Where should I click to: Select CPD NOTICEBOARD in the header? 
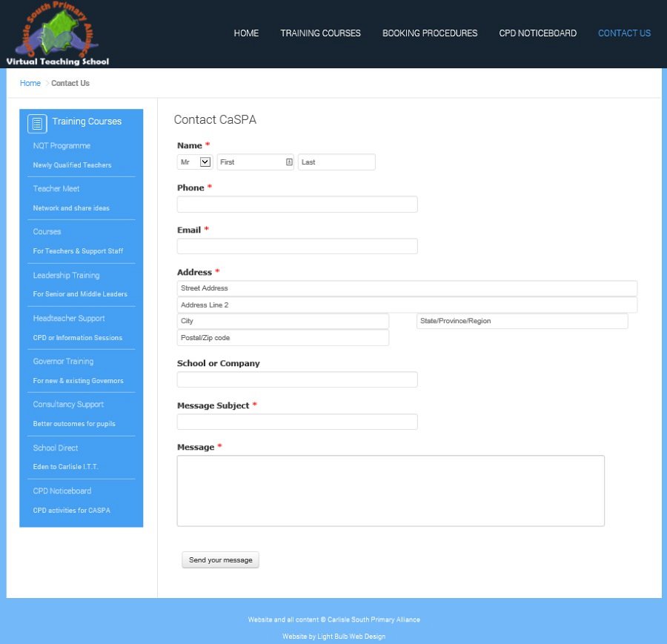tap(537, 33)
